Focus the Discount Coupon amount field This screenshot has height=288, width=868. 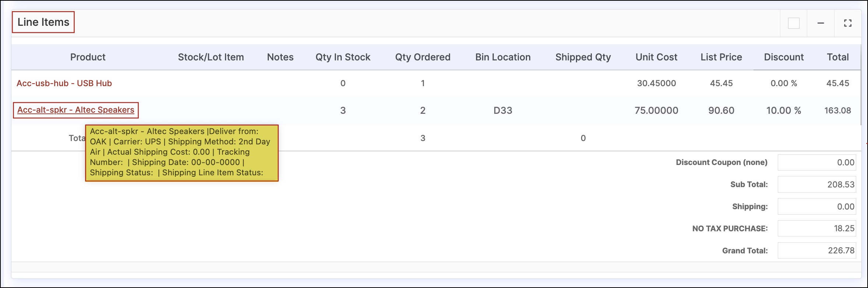click(817, 162)
